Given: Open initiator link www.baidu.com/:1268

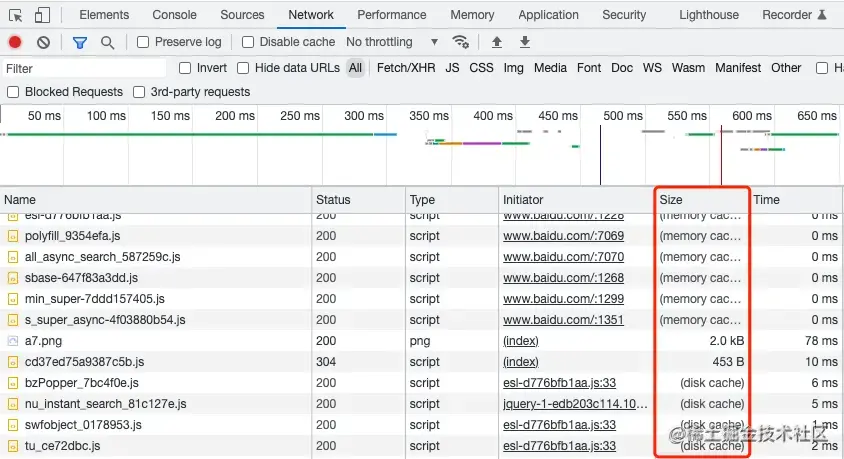Looking at the screenshot, I should pos(563,278).
